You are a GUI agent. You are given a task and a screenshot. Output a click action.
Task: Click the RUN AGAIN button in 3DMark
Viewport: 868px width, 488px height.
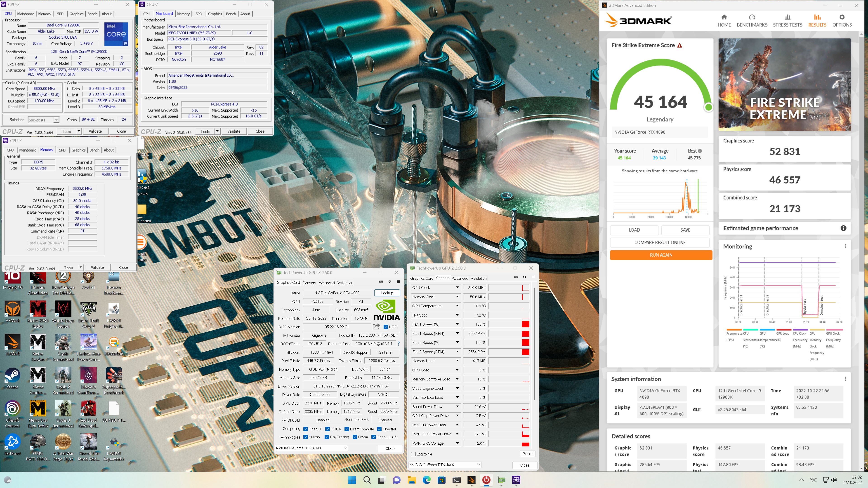[x=661, y=255]
